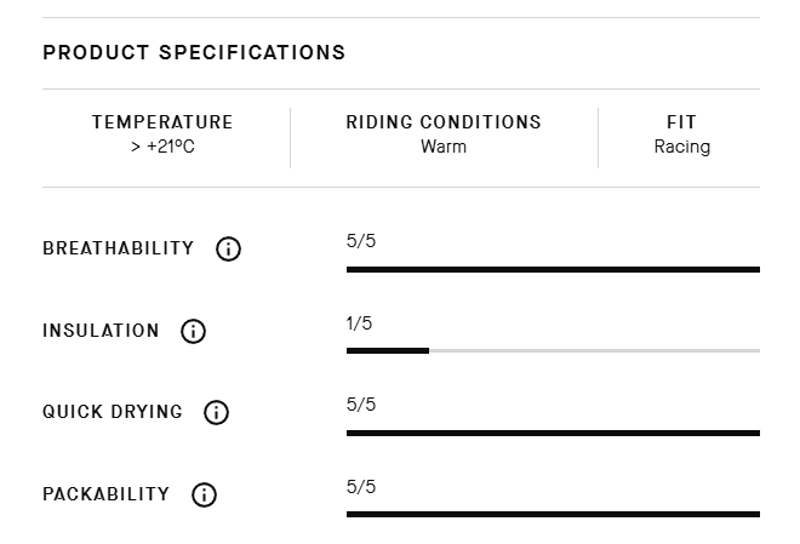Click the Insulation rating bar
This screenshot has height=544, width=800.
click(552, 351)
